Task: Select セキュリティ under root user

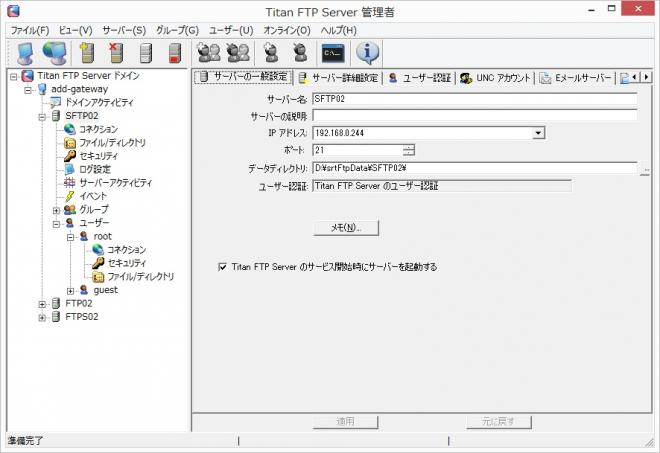Action: (126, 263)
